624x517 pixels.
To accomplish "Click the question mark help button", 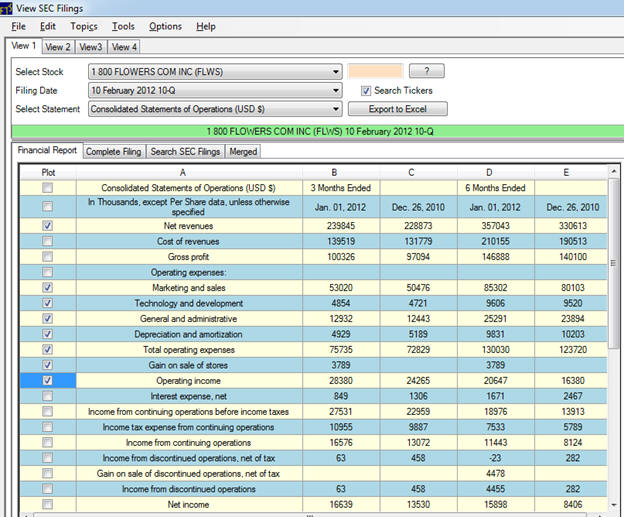I will 427,71.
